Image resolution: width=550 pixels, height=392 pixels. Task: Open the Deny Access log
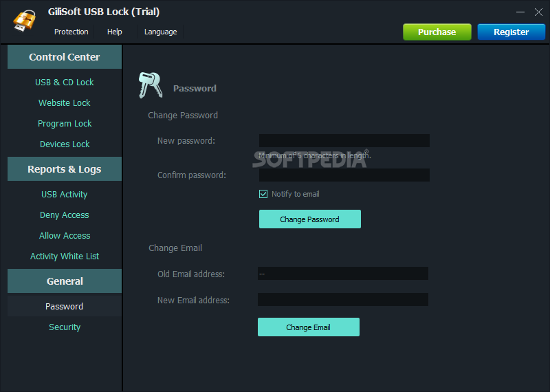tap(65, 215)
